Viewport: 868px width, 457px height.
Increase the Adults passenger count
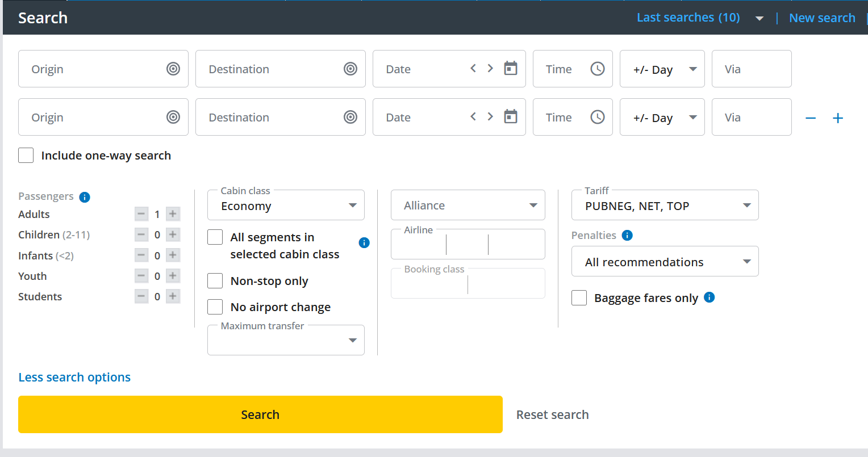pos(173,214)
